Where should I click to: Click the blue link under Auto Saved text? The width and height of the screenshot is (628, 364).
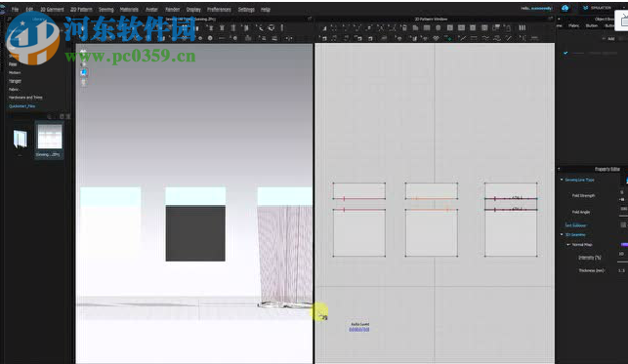coord(359,330)
